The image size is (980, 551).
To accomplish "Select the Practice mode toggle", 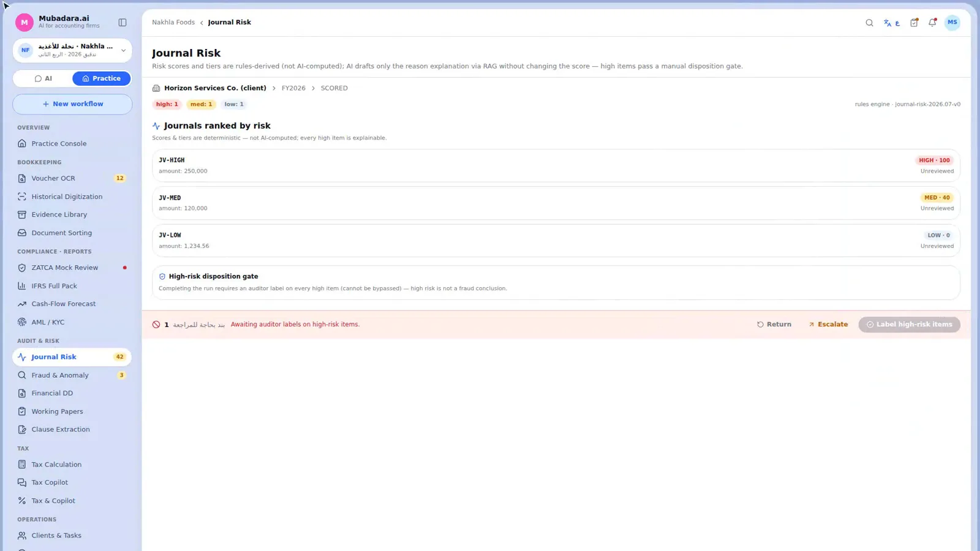I will pyautogui.click(x=101, y=78).
